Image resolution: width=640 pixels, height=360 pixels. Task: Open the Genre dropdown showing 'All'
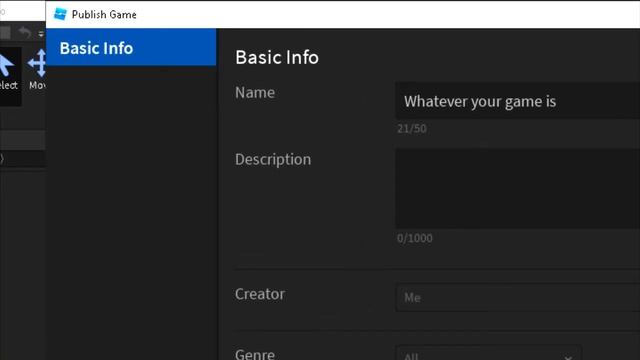pyautogui.click(x=489, y=353)
